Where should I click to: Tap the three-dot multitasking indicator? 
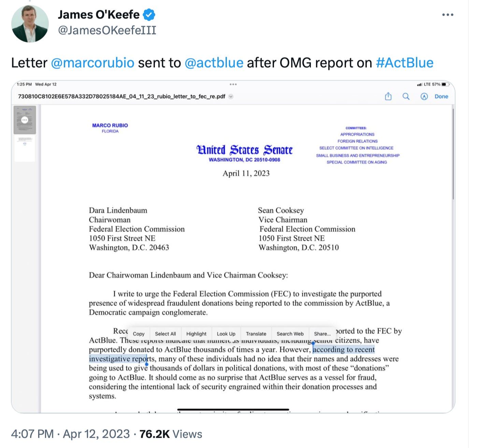tap(233, 84)
